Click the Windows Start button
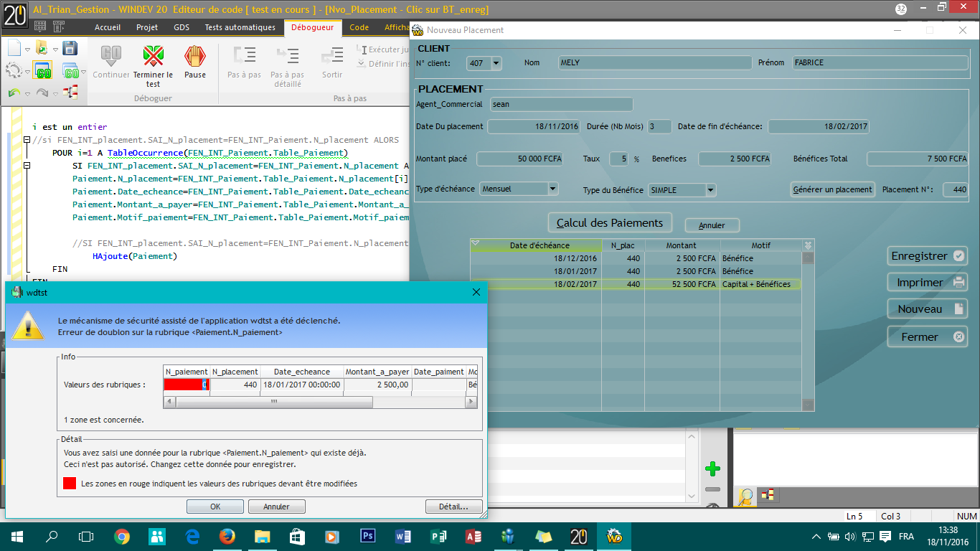 click(x=17, y=536)
